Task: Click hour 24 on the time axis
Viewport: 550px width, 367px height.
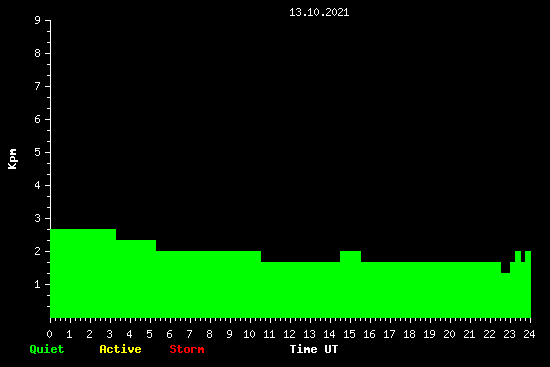Action: point(529,334)
